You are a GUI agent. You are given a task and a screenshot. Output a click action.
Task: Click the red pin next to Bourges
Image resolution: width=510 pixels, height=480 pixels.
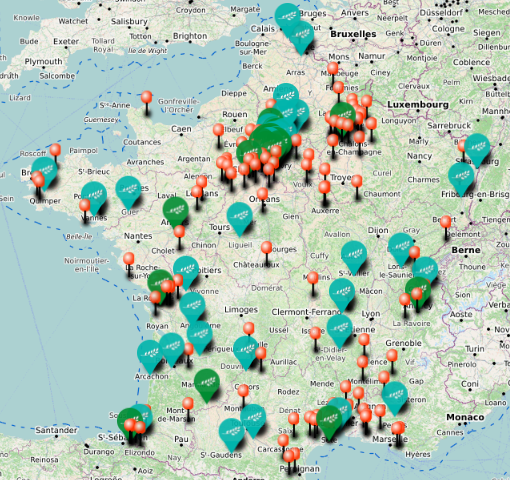(266, 253)
